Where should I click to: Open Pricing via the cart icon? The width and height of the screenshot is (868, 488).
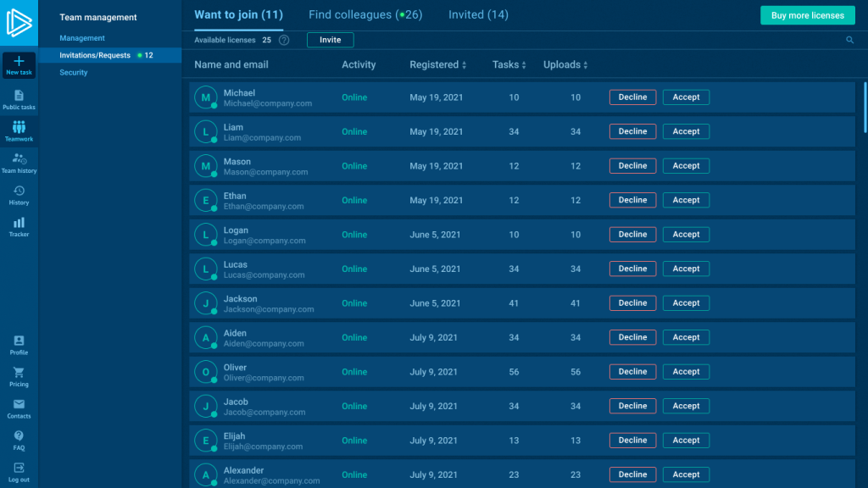(19, 373)
